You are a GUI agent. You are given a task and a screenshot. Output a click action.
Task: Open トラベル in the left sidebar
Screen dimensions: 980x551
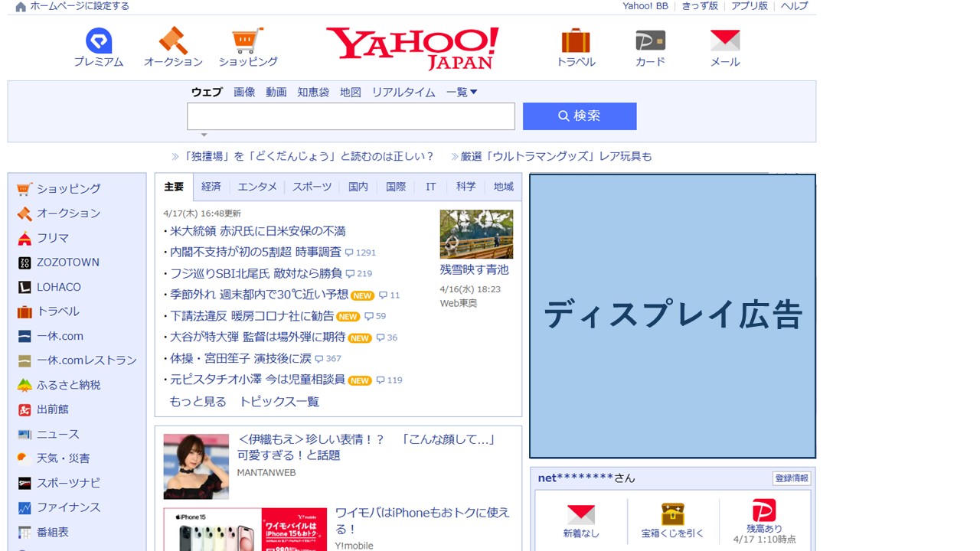(58, 311)
